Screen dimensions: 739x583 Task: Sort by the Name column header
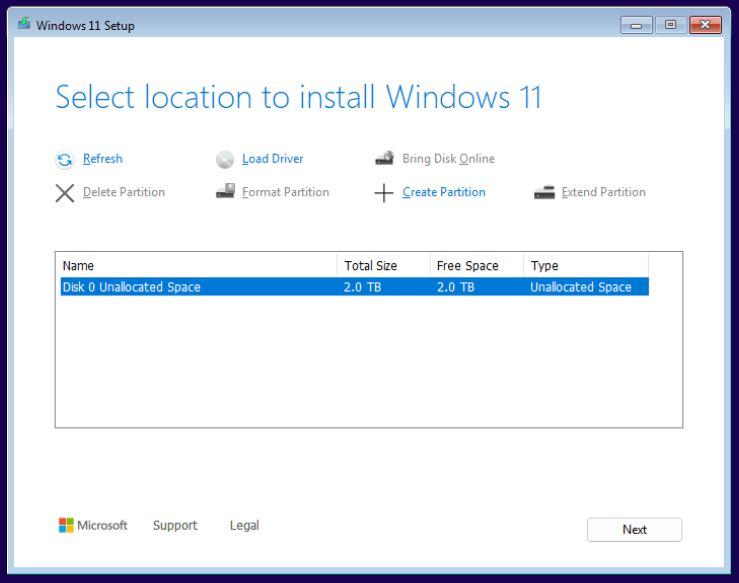(x=197, y=266)
